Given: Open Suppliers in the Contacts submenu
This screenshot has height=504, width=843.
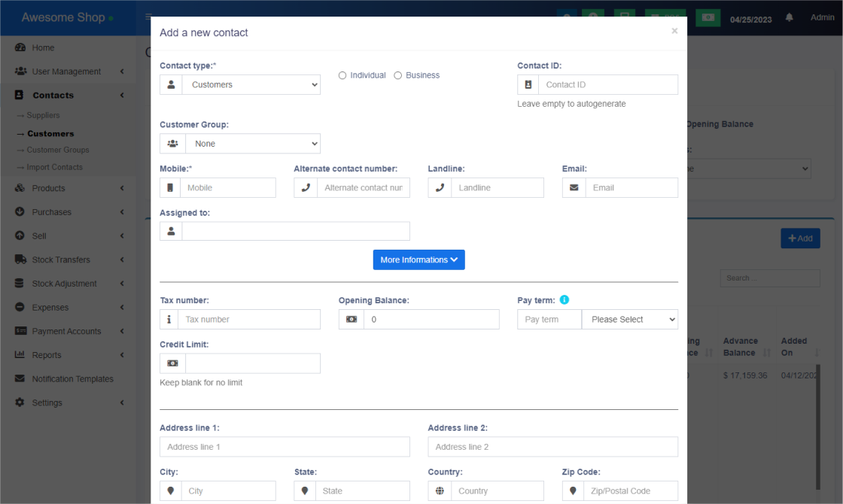Looking at the screenshot, I should (43, 115).
